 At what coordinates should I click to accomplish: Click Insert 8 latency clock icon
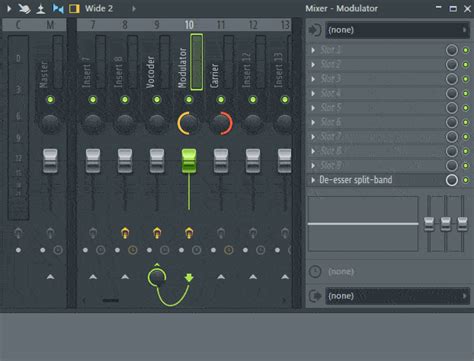point(133,250)
